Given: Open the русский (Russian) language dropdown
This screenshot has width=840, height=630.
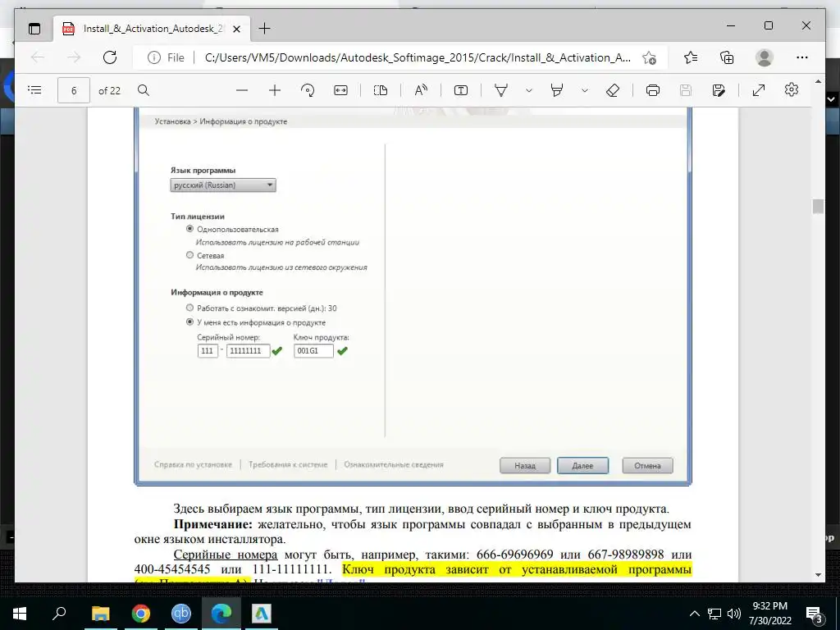Looking at the screenshot, I should (223, 185).
